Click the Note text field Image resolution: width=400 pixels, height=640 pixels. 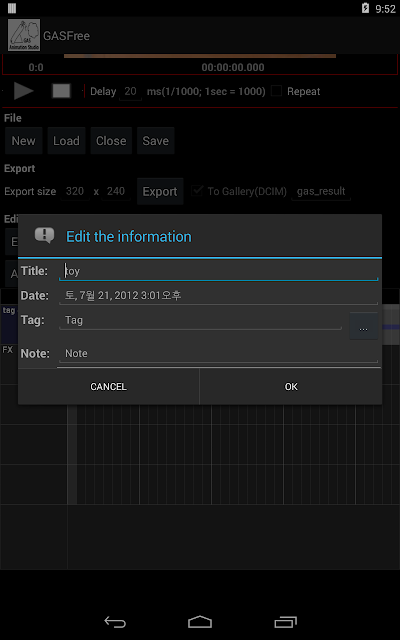[219, 353]
